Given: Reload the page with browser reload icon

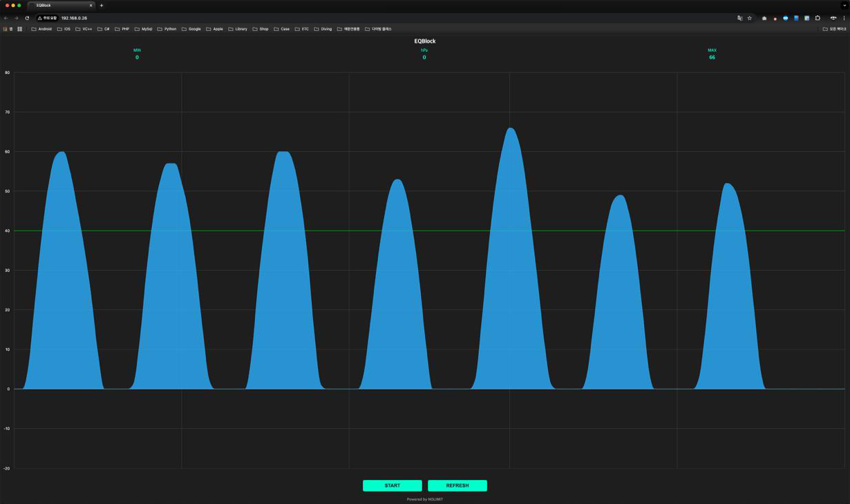Looking at the screenshot, I should point(27,18).
